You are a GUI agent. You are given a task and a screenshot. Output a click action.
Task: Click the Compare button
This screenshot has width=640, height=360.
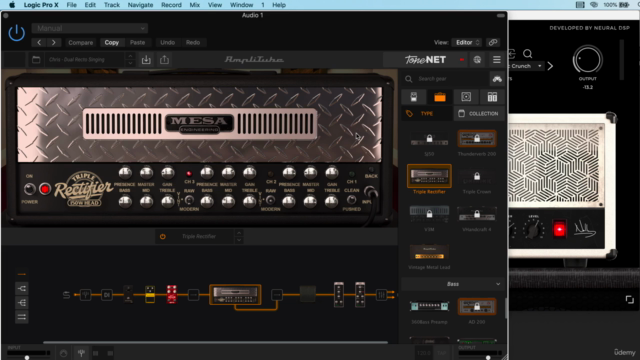(x=80, y=42)
